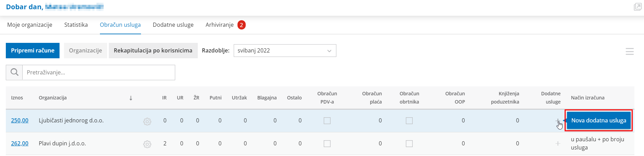This screenshot has width=644, height=156.
Task: Click Rekapitulacija po korisnicima button
Action: pos(153,51)
